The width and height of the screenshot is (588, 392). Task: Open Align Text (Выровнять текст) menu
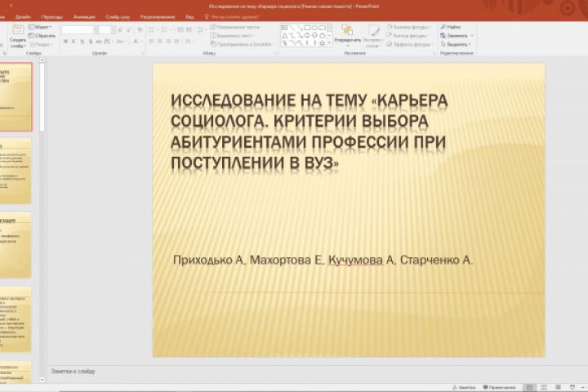coord(232,36)
